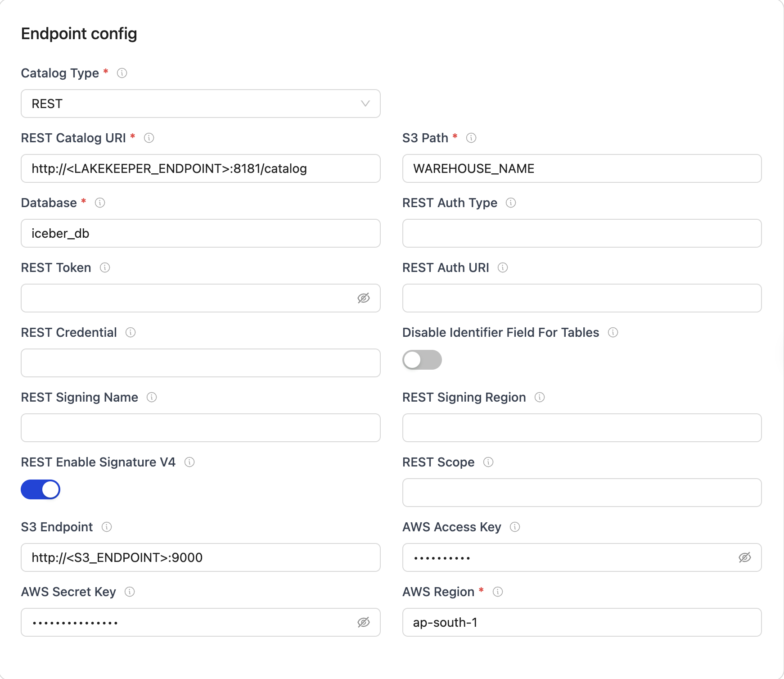This screenshot has height=679, width=784.
Task: Click the REST Auth Type info icon
Action: (x=511, y=203)
